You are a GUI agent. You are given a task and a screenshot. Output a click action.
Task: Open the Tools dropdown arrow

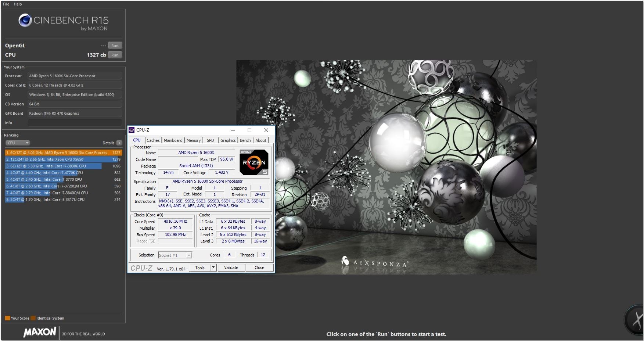pos(213,268)
